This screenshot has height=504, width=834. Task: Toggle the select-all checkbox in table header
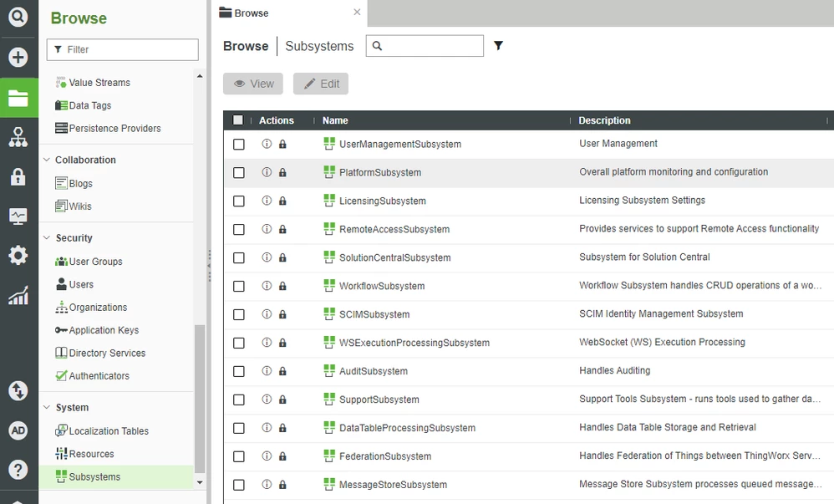(238, 120)
